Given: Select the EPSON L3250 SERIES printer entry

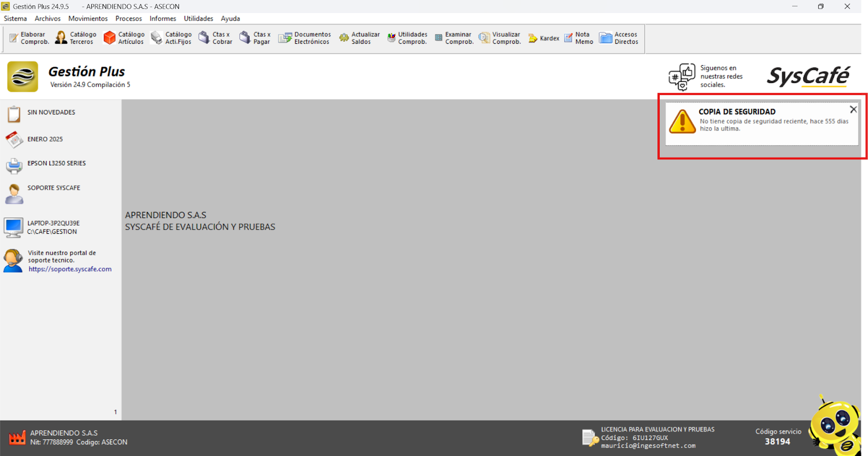Looking at the screenshot, I should 56,163.
